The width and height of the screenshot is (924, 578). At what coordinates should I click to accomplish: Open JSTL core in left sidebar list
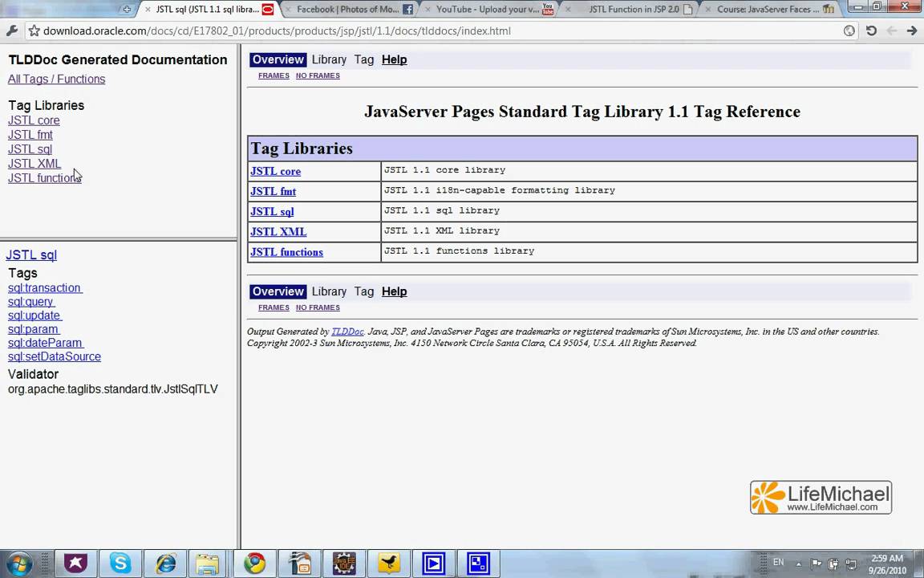(34, 120)
